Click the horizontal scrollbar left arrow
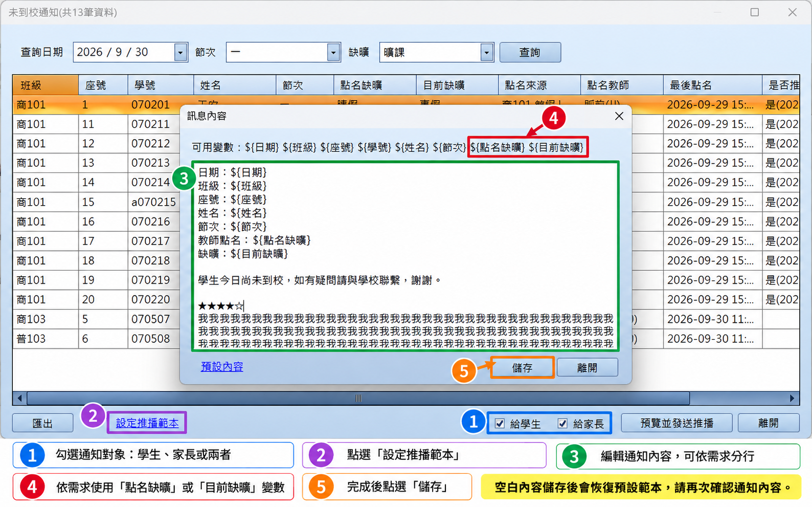The image size is (812, 507). 19,398
